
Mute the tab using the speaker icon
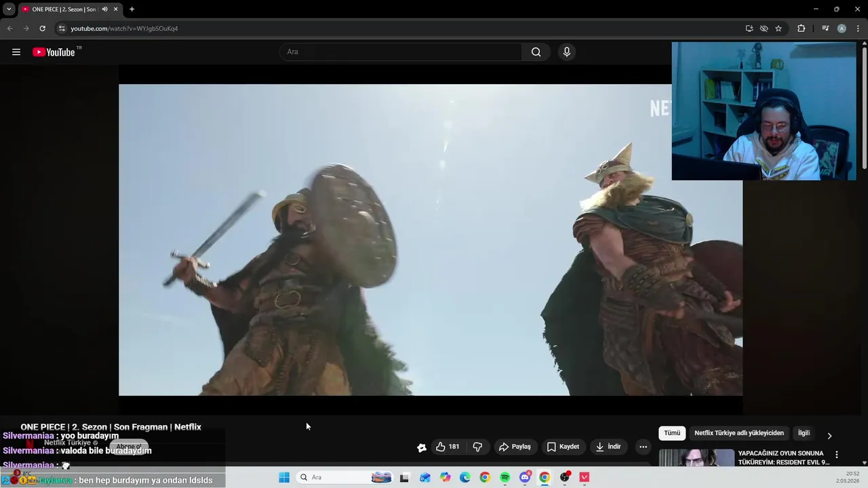[104, 9]
